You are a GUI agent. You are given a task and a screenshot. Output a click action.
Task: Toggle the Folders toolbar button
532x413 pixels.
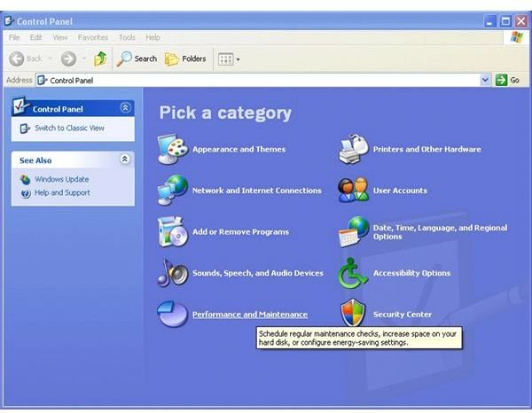(185, 59)
